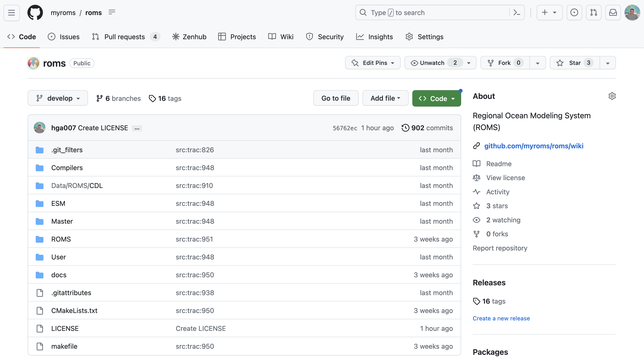644x362 pixels.
Task: Open the CMakeLists.txt file
Action: (x=74, y=310)
